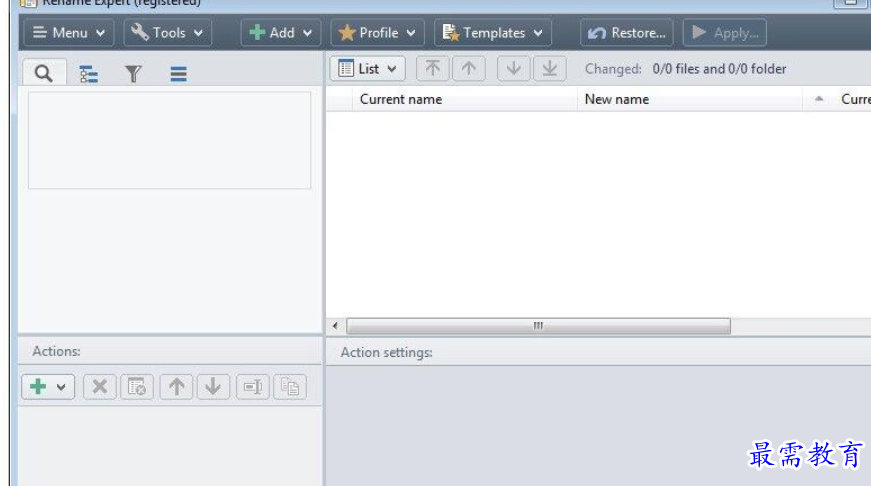Open the Add files dropdown
The width and height of the screenshot is (871, 486).
(281, 33)
